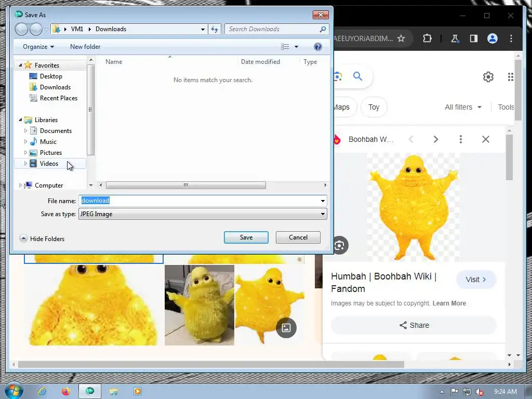The image size is (532, 399).
Task: Click the Chrome Labs flask icon
Action: [x=455, y=38]
